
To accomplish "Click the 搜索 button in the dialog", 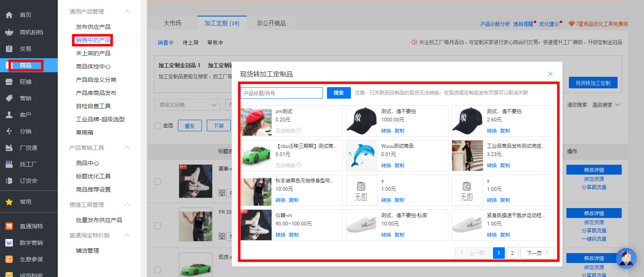I will point(339,93).
